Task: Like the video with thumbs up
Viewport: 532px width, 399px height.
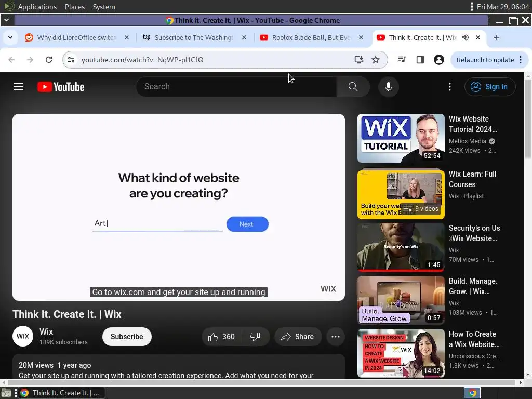Action: 222,337
